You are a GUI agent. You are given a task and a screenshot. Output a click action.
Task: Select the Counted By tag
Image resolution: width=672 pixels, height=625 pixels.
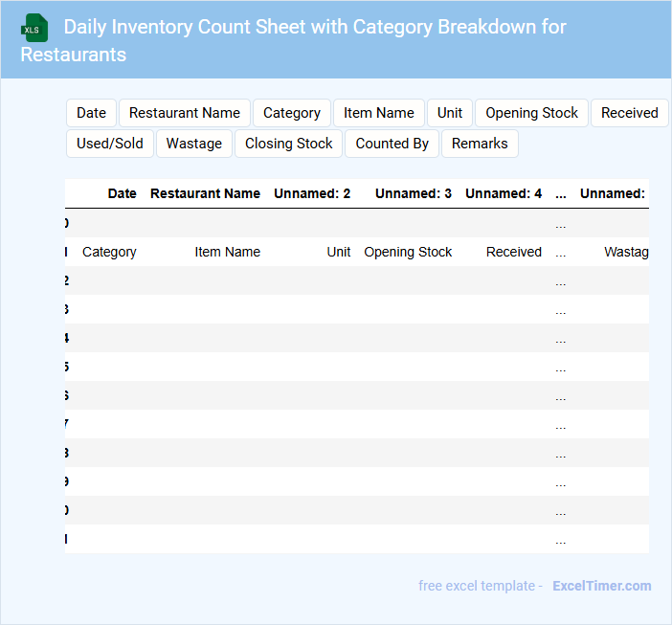click(392, 144)
